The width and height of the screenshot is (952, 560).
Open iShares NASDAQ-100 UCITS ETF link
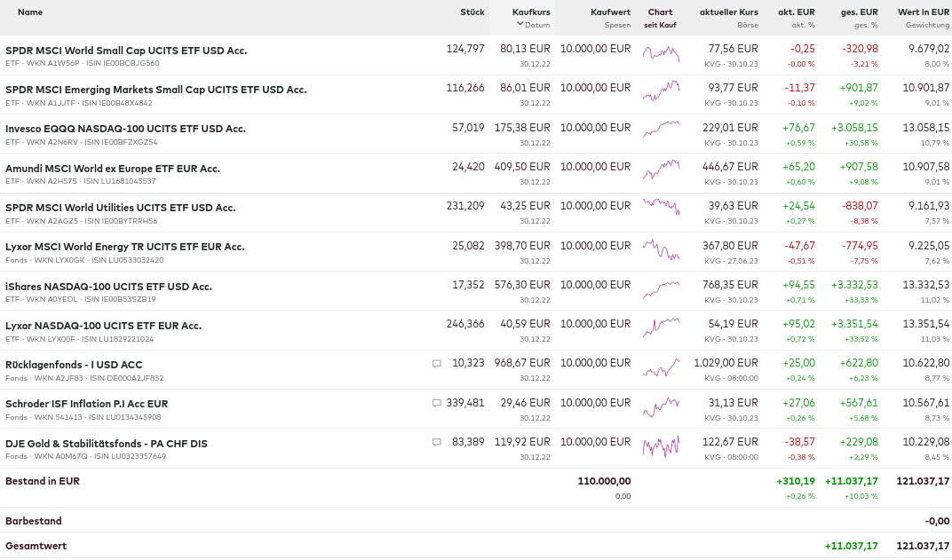[x=108, y=287]
